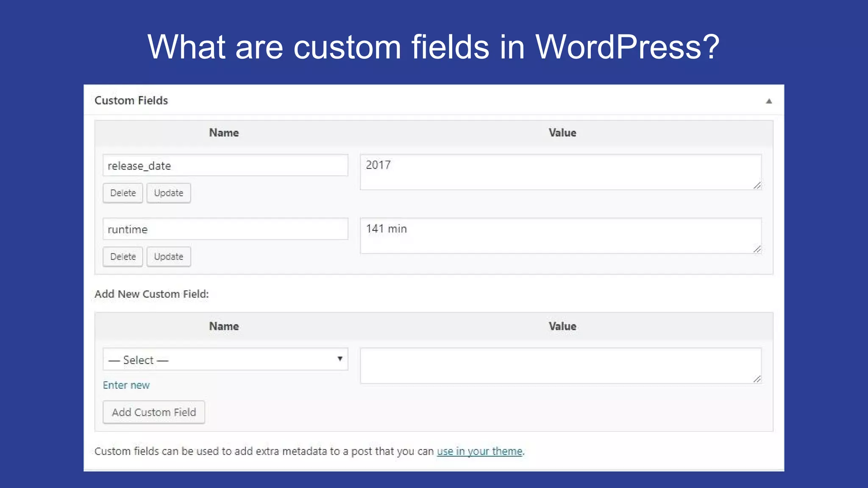This screenshot has height=488, width=868.
Task: Grab resize handle of 141 min textarea
Action: pyautogui.click(x=757, y=250)
